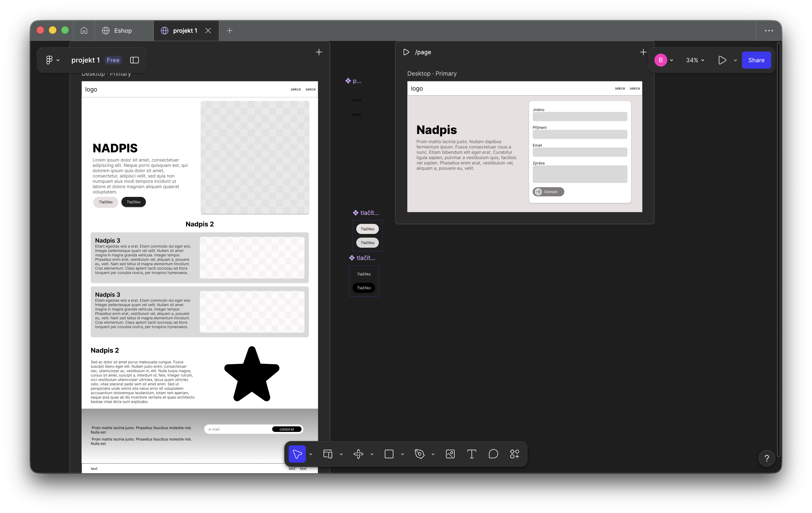Select the black star shape
The width and height of the screenshot is (812, 513).
click(x=252, y=374)
